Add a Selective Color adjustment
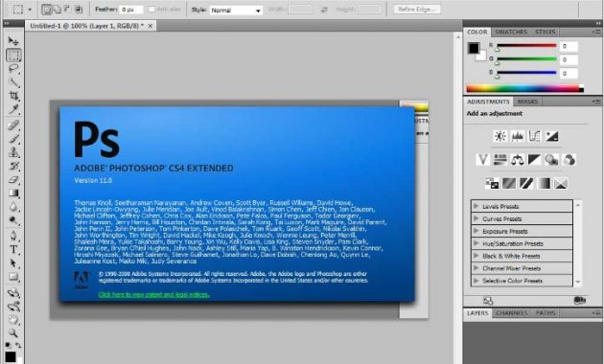 coord(561,183)
